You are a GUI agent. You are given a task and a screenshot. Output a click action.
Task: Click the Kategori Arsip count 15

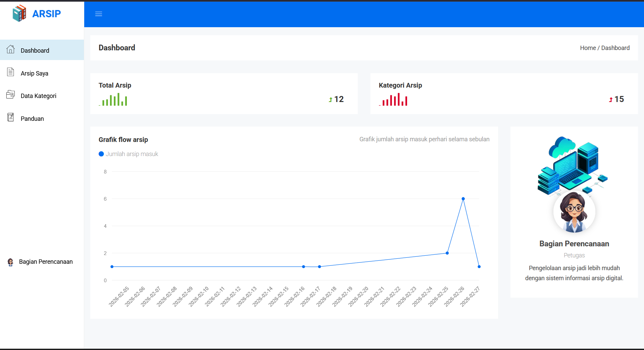pos(619,99)
